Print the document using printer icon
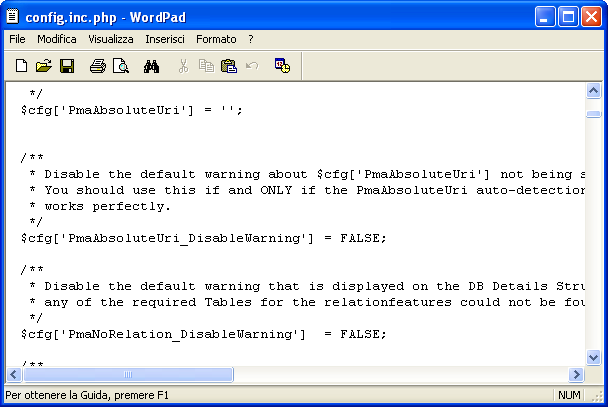608x407 pixels. [98, 66]
